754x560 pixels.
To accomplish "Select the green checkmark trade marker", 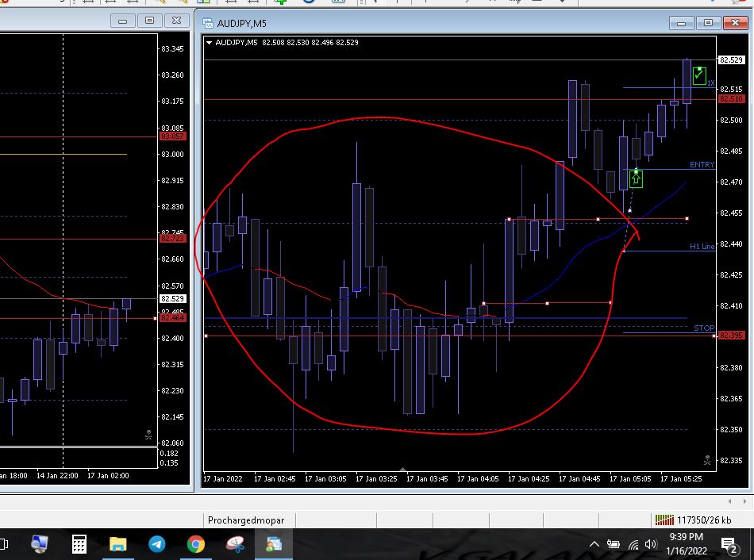I will 699,76.
